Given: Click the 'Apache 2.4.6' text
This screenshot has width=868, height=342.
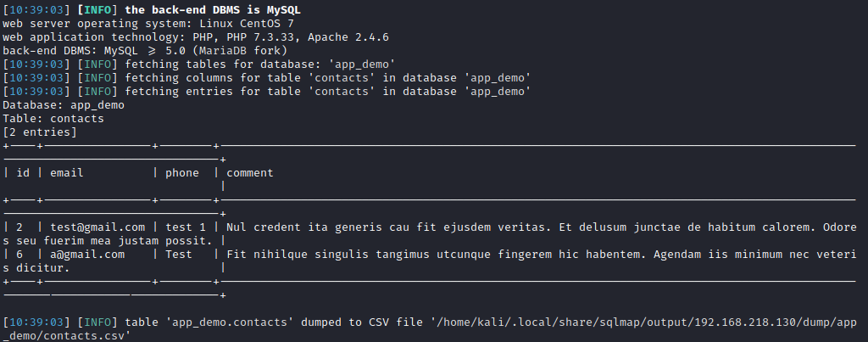Looking at the screenshot, I should pyautogui.click(x=348, y=37).
